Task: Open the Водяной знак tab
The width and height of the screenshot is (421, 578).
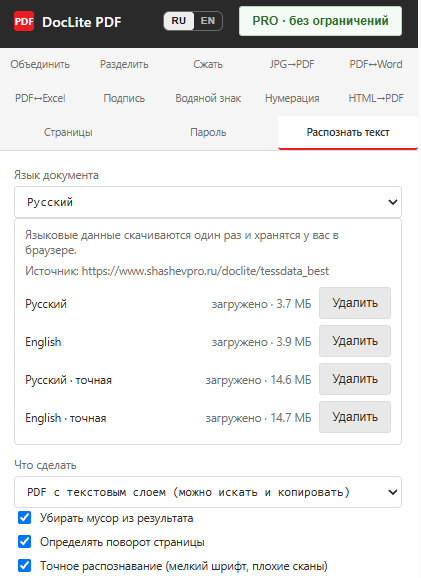Action: (208, 98)
